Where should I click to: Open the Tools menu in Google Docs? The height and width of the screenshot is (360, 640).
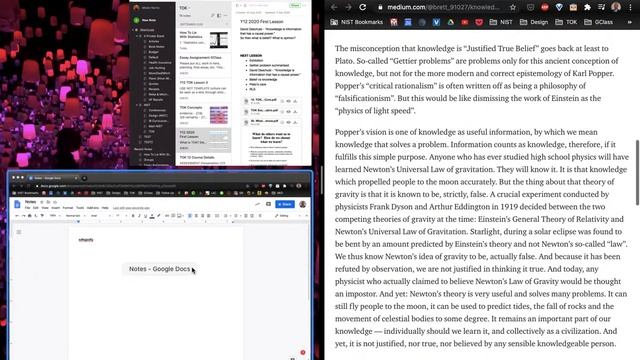tap(80, 208)
